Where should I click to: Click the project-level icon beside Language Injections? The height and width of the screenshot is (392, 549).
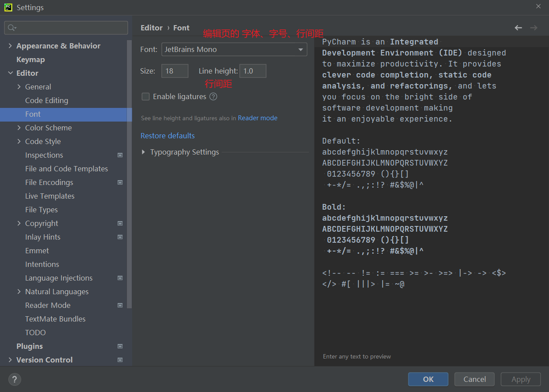pos(120,278)
